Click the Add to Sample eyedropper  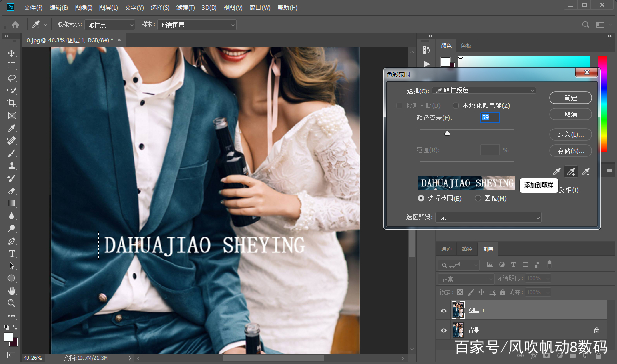point(571,171)
